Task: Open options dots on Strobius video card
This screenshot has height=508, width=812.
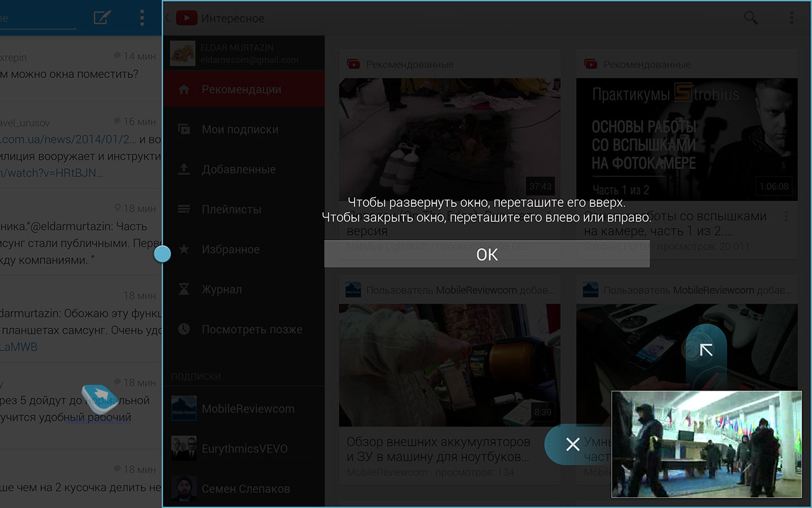Action: pyautogui.click(x=787, y=217)
